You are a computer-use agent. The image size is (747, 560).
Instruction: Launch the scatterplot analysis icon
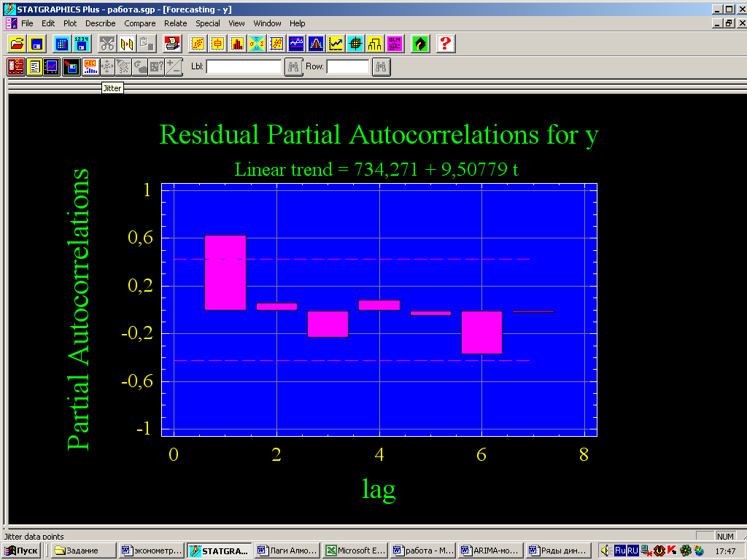click(x=197, y=44)
